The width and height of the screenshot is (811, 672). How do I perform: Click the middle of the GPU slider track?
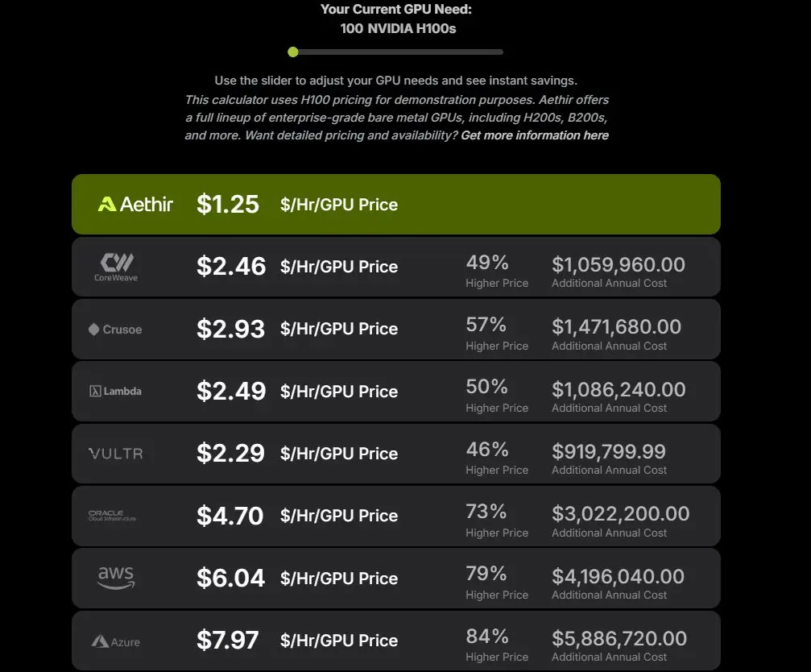point(398,52)
